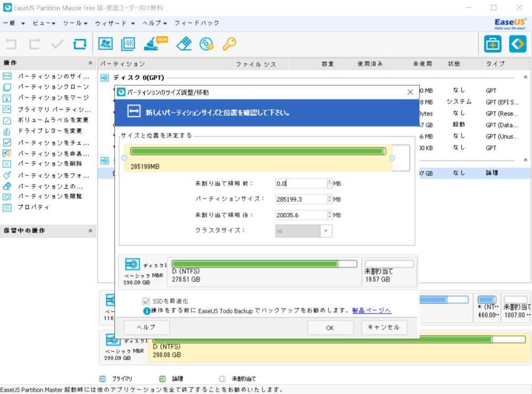Viewport: 532px width, 394px height.
Task: Click the '未割り当て領域 前' input field
Action: (301, 183)
